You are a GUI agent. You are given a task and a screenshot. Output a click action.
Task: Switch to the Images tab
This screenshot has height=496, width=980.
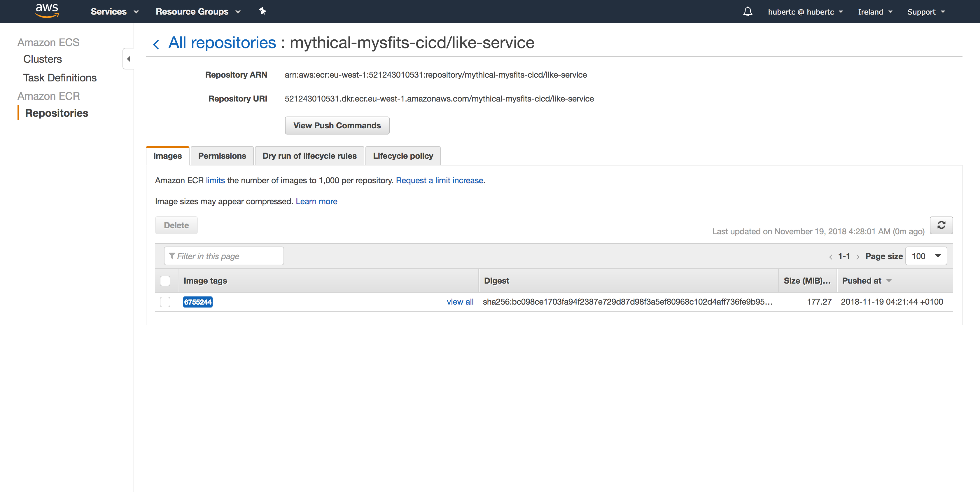click(x=167, y=156)
